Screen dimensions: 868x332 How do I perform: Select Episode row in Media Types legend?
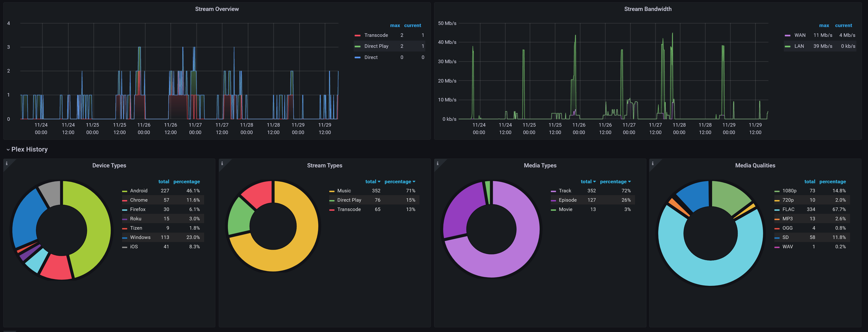(x=592, y=200)
